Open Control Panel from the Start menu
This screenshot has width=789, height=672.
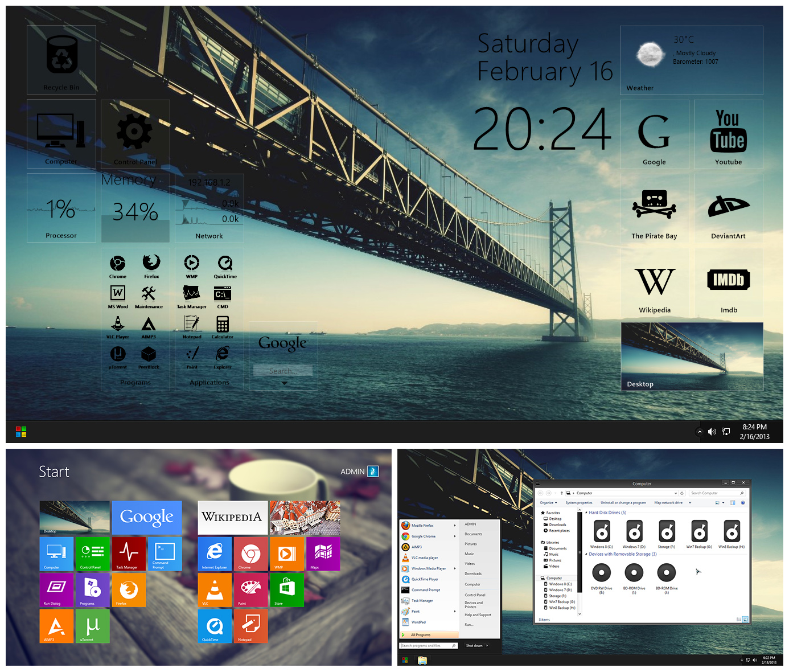[x=475, y=595]
